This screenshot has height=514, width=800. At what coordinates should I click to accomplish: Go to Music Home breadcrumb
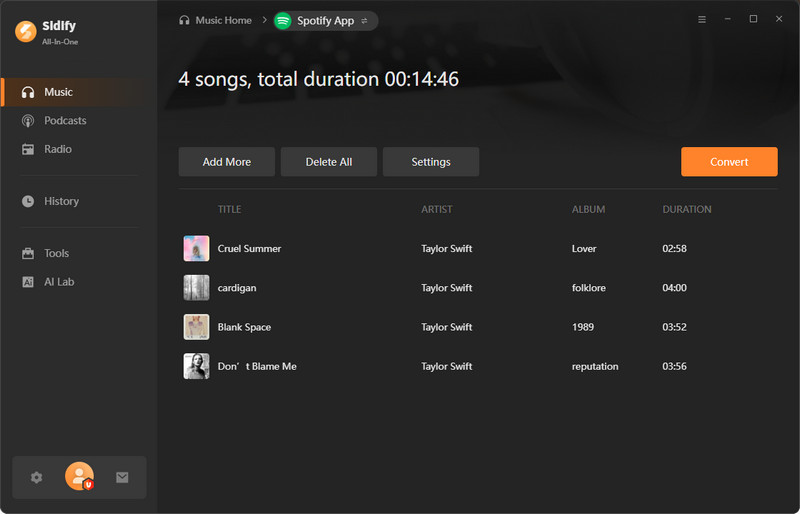click(x=223, y=20)
